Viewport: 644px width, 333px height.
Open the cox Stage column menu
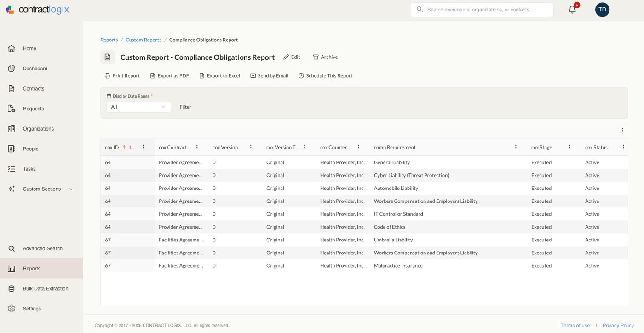click(x=569, y=147)
